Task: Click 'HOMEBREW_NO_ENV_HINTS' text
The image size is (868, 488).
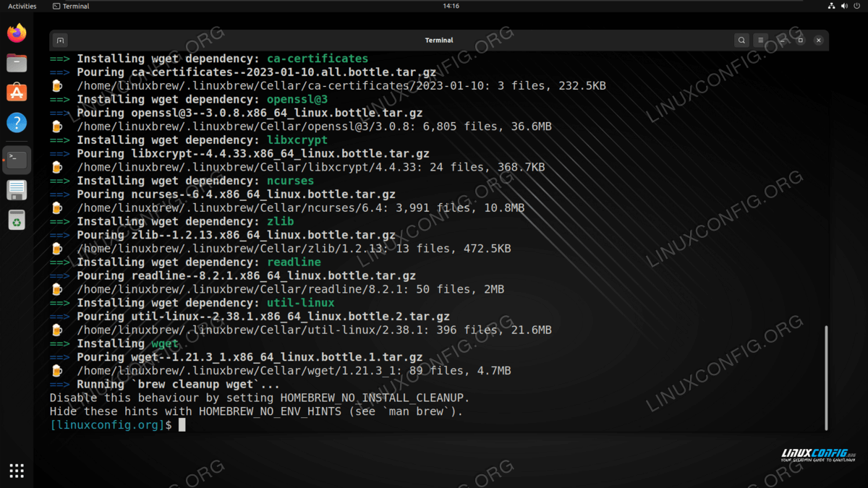Action: (271, 411)
